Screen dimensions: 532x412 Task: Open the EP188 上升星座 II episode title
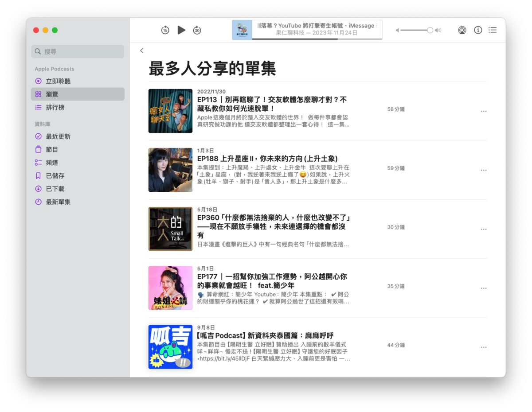267,159
